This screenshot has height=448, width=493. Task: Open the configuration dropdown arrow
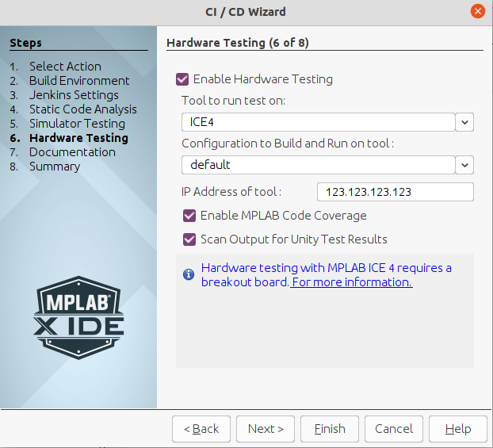click(464, 165)
